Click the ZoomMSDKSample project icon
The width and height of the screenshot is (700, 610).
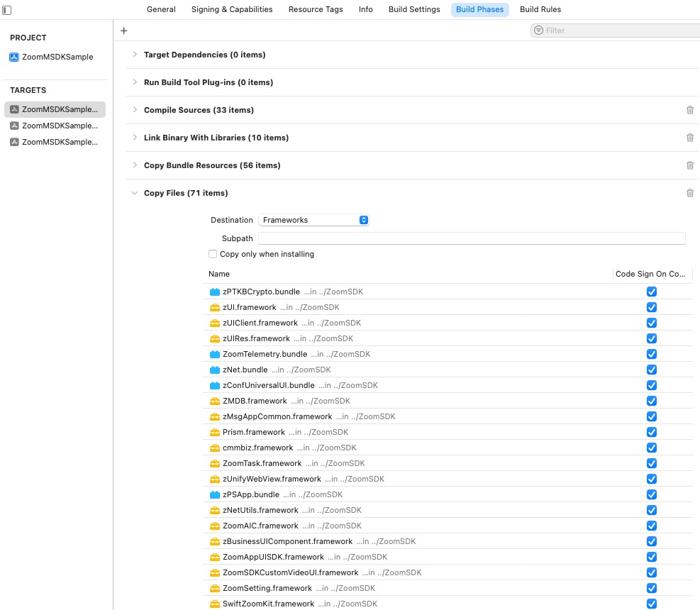click(x=14, y=57)
